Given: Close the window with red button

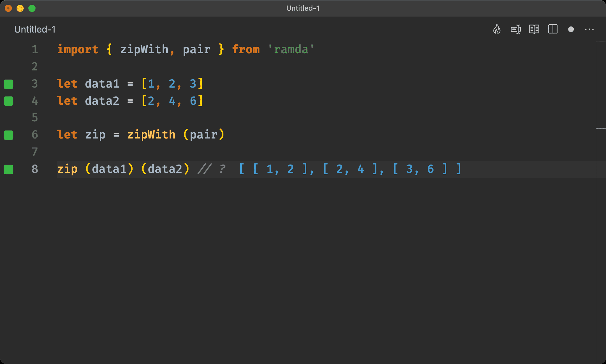Looking at the screenshot, I should pos(8,8).
